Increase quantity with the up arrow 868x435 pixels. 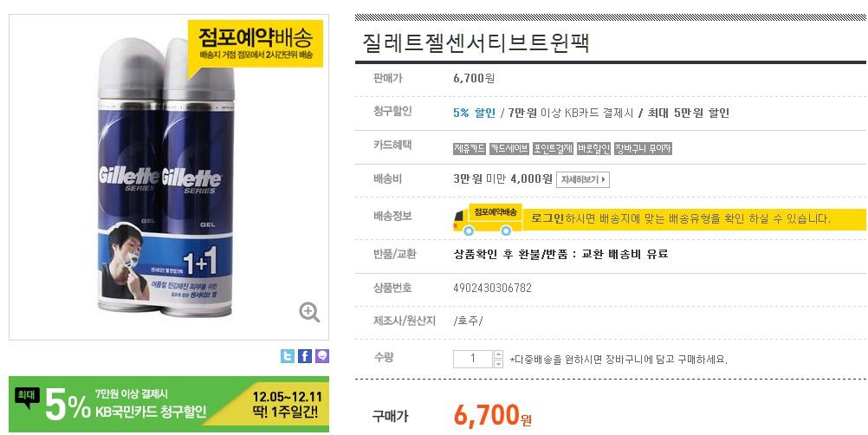[x=498, y=354]
